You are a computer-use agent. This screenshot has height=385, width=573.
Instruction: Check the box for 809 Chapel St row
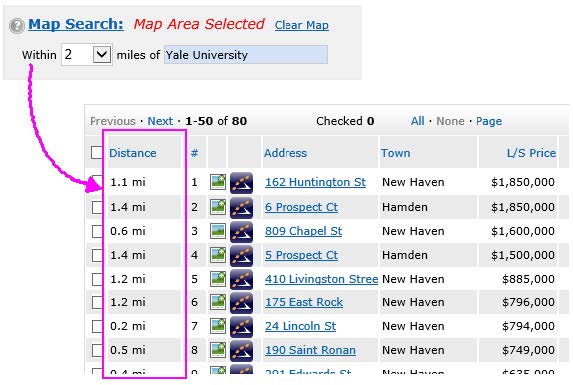click(97, 231)
